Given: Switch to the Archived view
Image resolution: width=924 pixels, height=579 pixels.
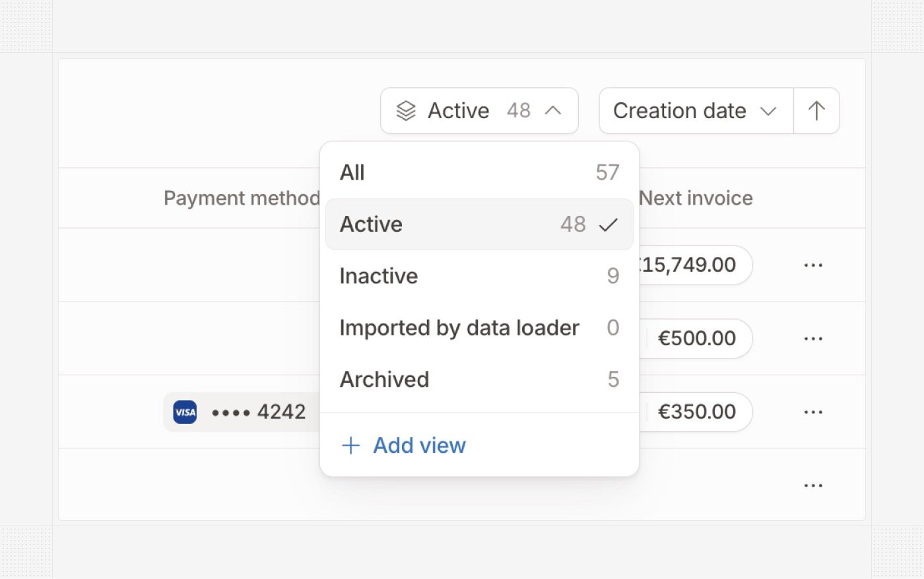Looking at the screenshot, I should 479,379.
